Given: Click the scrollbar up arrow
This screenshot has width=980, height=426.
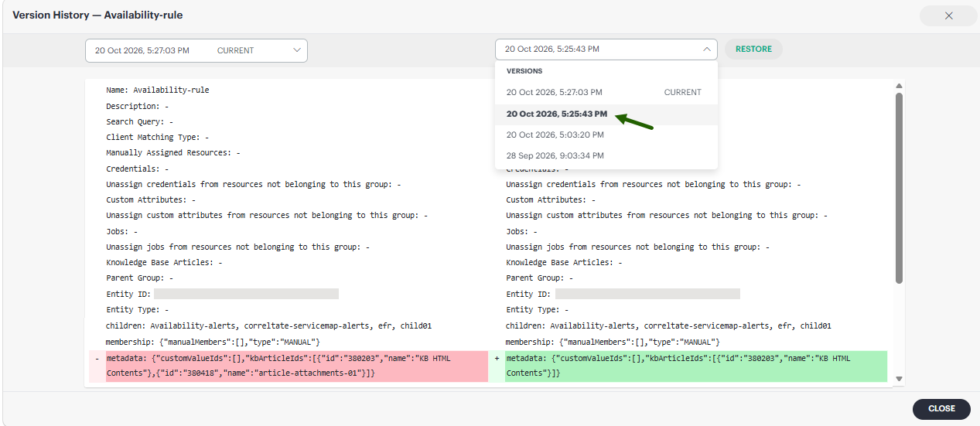Looking at the screenshot, I should coord(899,86).
